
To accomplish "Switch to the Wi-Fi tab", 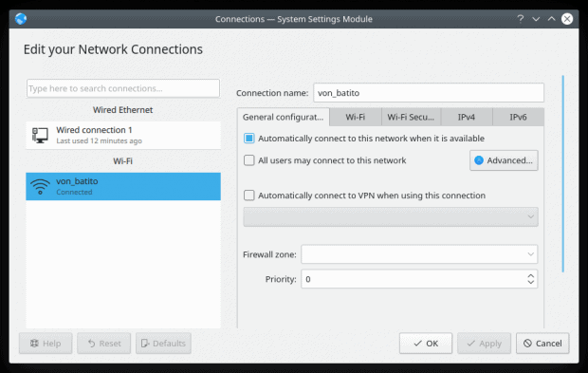I will click(x=355, y=117).
